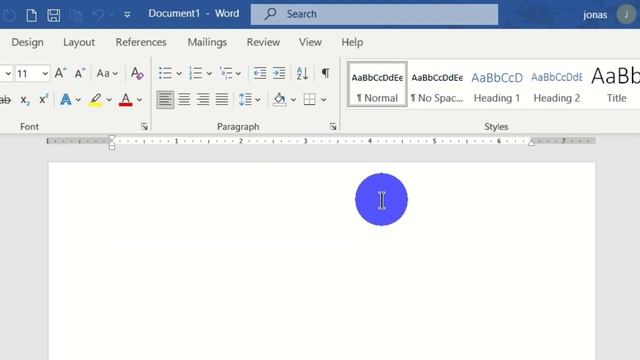The image size is (640, 360).
Task: Create a new blank document icon
Action: [31, 15]
